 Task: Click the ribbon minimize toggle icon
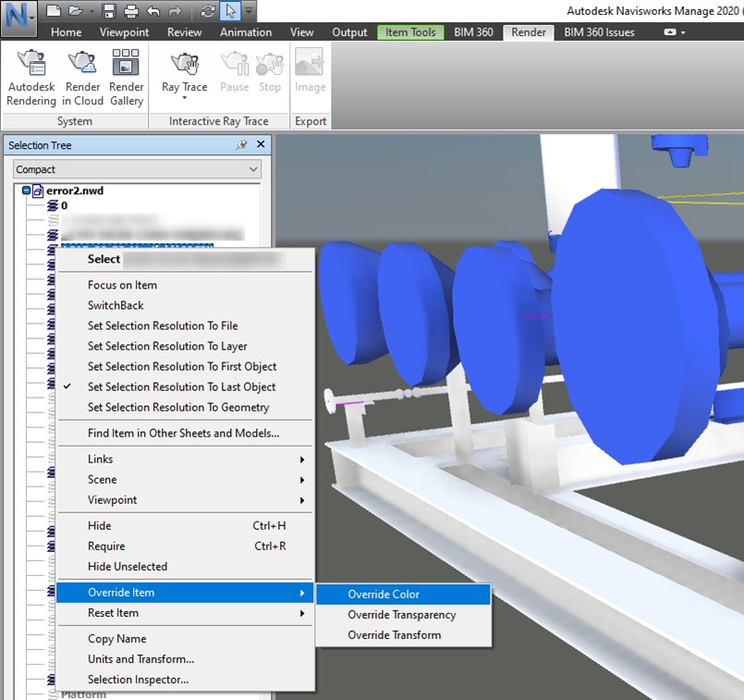coord(669,32)
